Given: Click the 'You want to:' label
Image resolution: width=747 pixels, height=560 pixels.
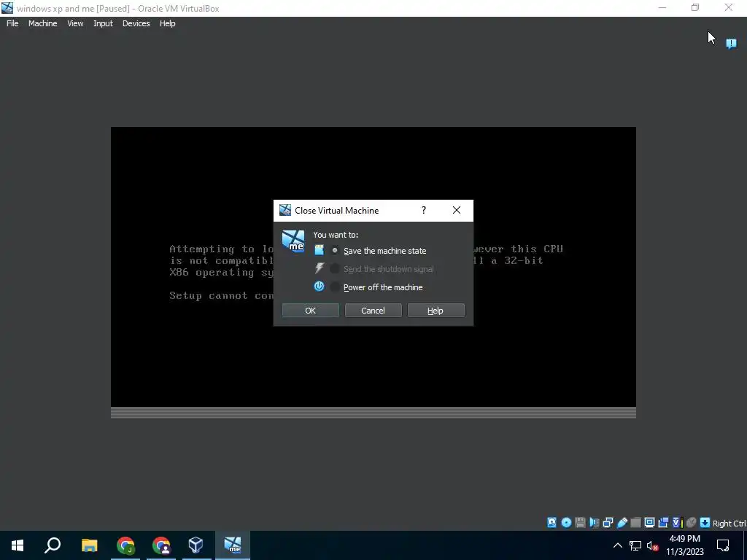Looking at the screenshot, I should (x=336, y=235).
